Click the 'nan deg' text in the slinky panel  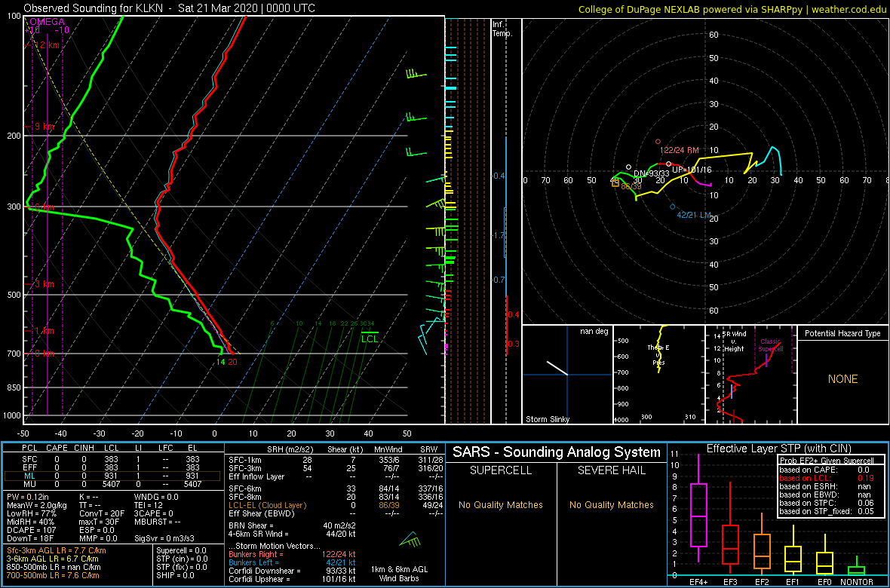coord(594,331)
